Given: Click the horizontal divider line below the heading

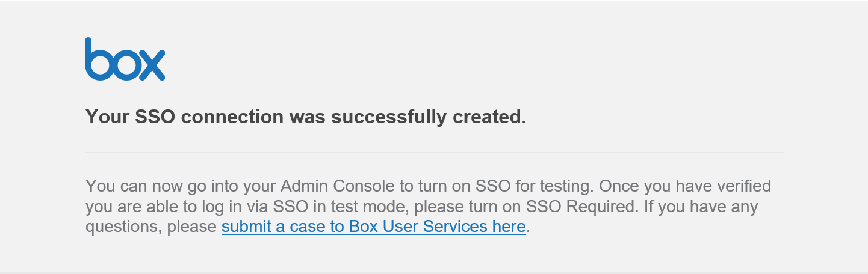Looking at the screenshot, I should point(433,153).
